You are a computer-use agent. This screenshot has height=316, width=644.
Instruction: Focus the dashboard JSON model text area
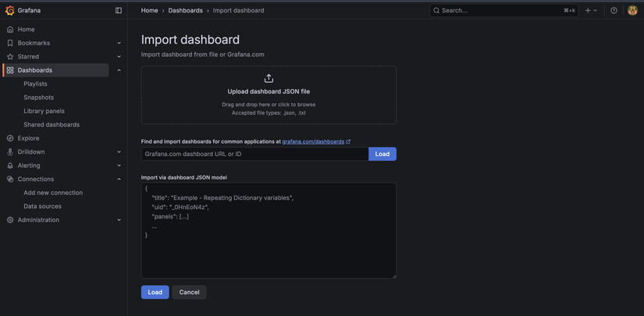(x=269, y=231)
